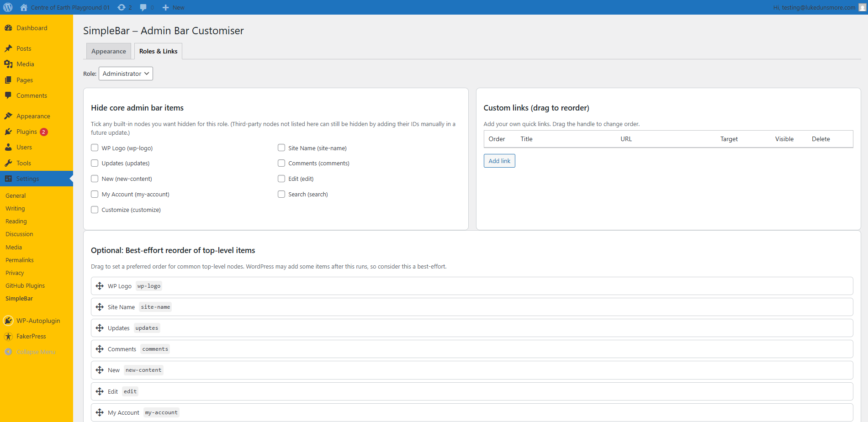Click Collapse Menu at sidebar bottom
868x422 pixels.
[30, 352]
